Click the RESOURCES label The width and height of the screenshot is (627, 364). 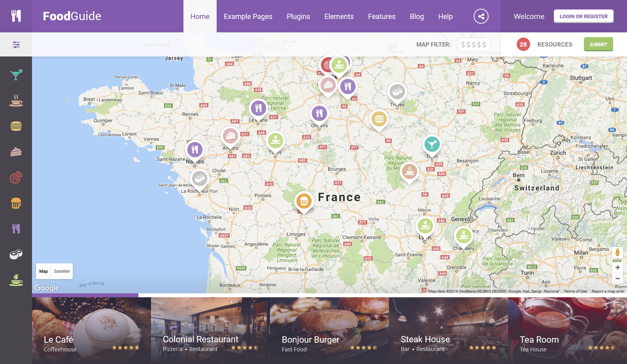555,45
